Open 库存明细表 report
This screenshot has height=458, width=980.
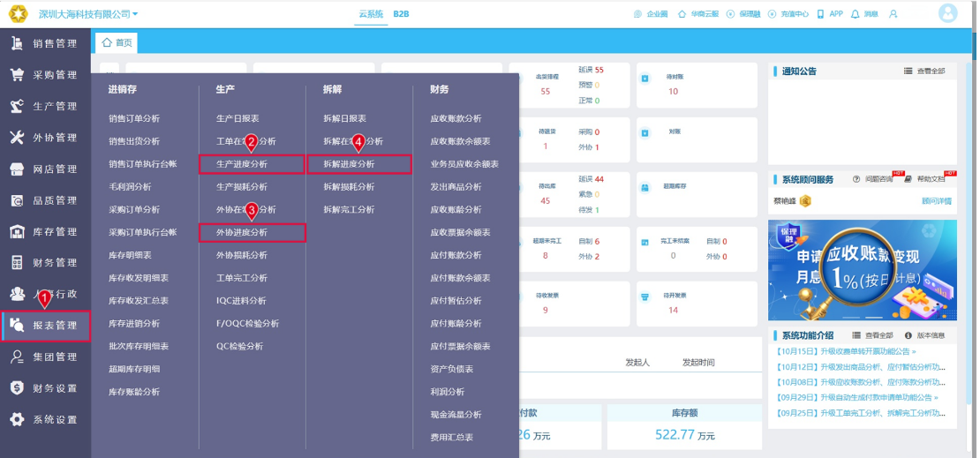click(130, 255)
